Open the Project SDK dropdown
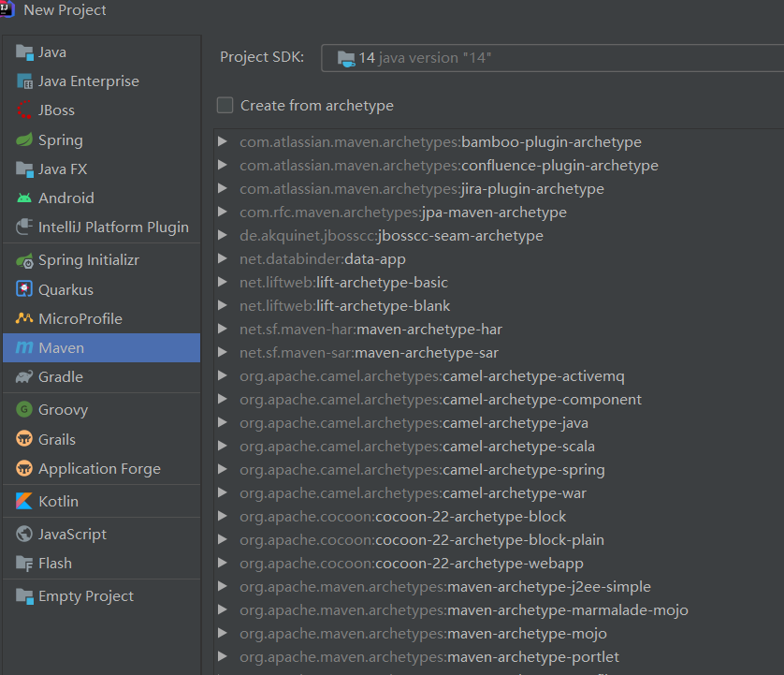The image size is (784, 675). click(x=552, y=58)
